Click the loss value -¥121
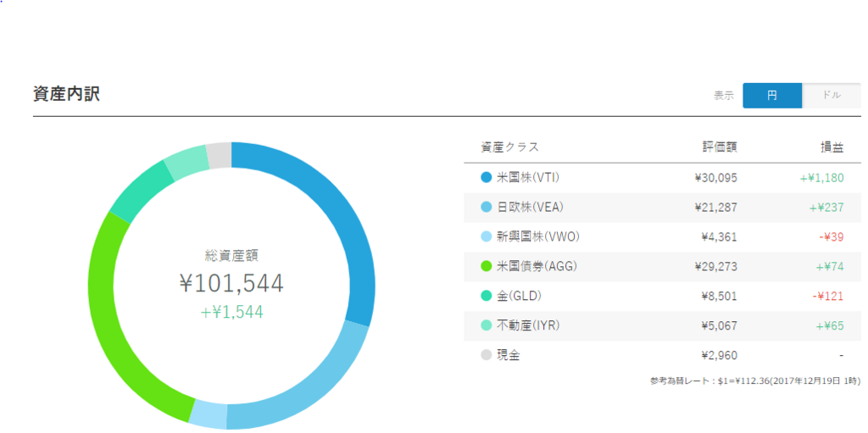The width and height of the screenshot is (868, 433). tap(827, 297)
